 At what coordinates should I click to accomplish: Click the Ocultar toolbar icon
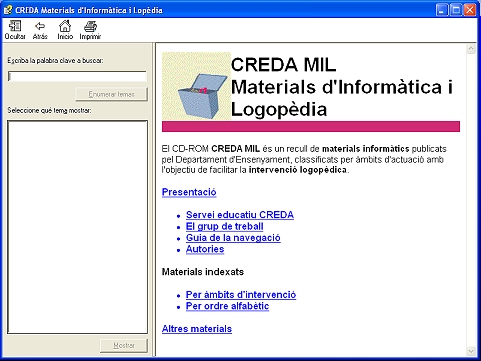click(15, 30)
